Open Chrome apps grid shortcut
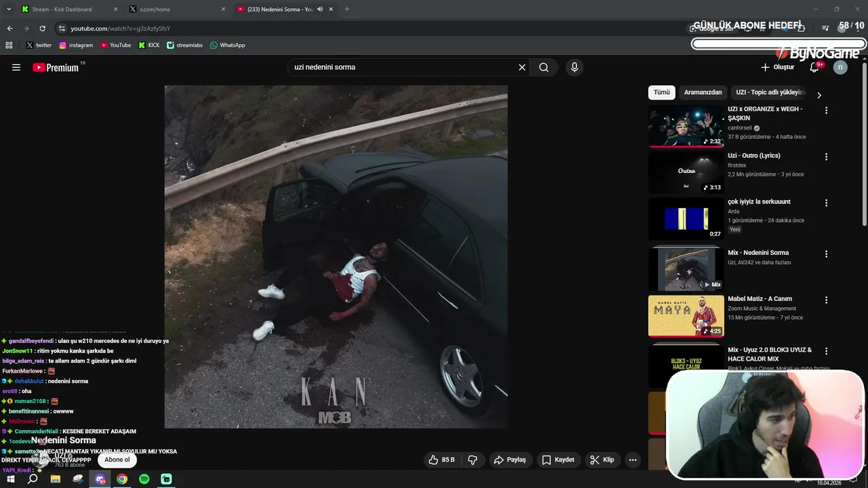 [x=9, y=45]
